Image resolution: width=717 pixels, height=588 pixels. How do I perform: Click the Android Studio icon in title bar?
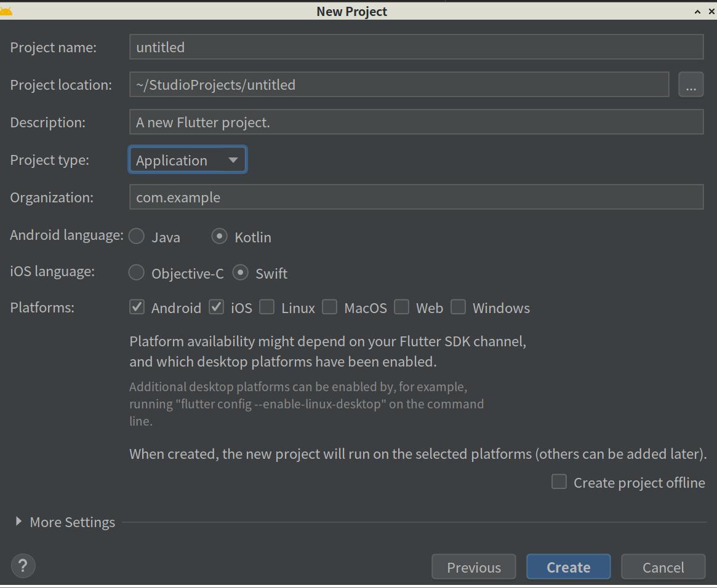(x=6, y=10)
